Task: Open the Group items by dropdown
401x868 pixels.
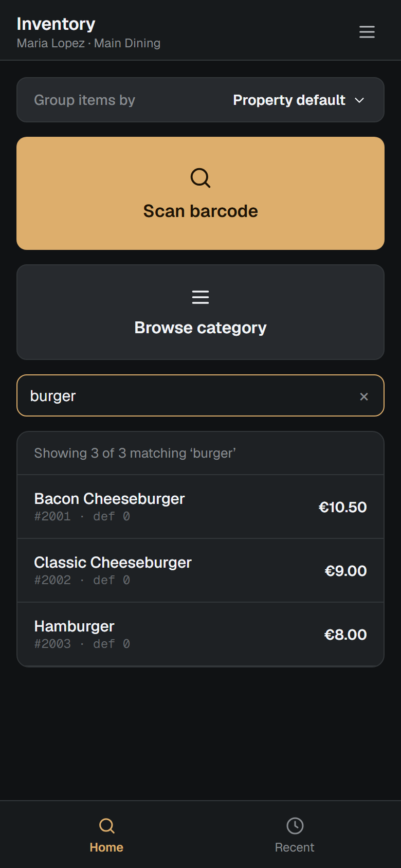Action: pyautogui.click(x=200, y=100)
